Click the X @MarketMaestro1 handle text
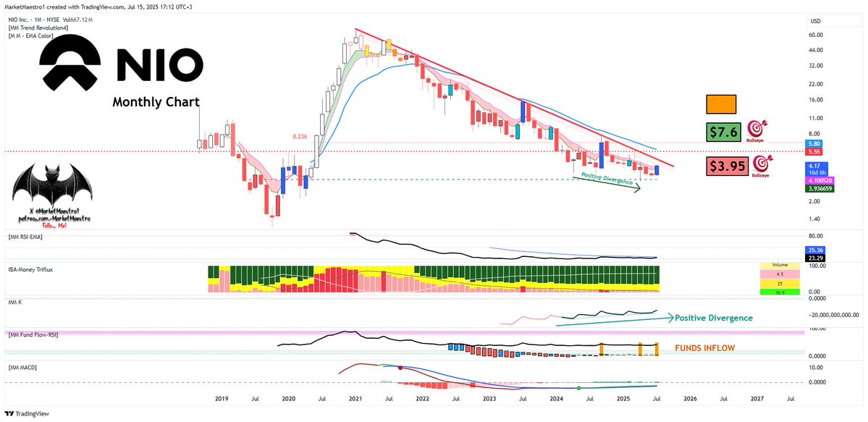Image resolution: width=868 pixels, height=422 pixels. [54, 213]
